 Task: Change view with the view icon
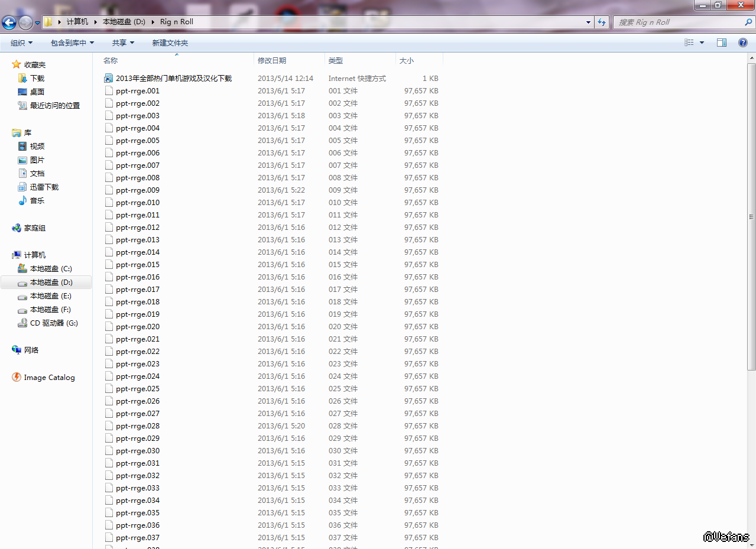point(689,43)
